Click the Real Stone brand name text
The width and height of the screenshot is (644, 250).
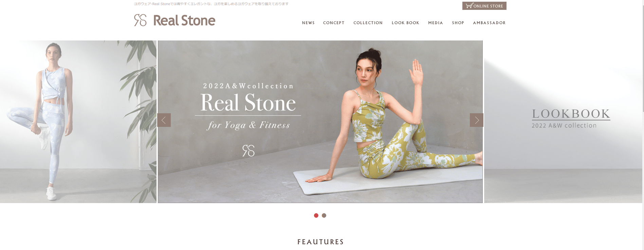pyautogui.click(x=184, y=20)
